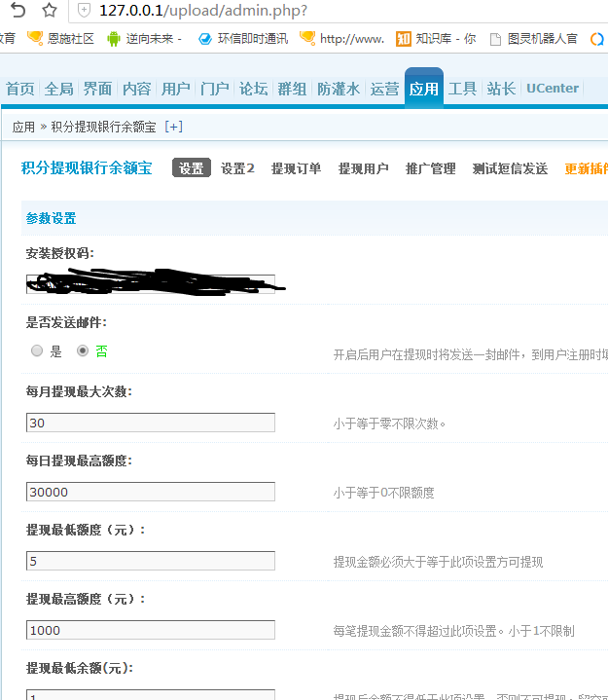Open the 界面 admin tab
The height and width of the screenshot is (700, 608).
97,89
